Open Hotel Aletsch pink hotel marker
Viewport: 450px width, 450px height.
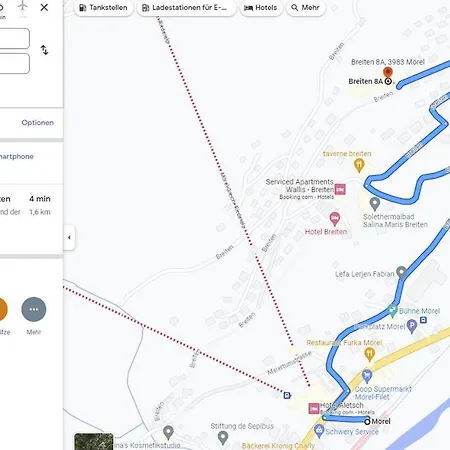point(314,408)
